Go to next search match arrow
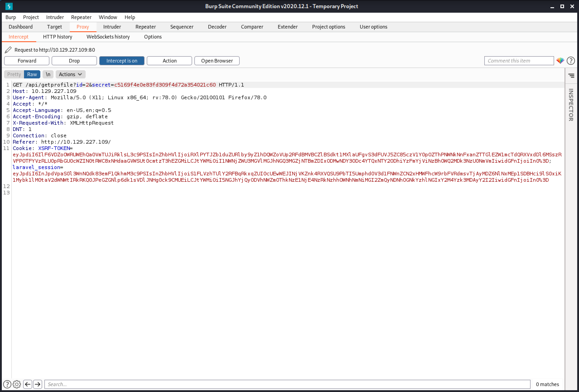Viewport: 579px width, 392px height. pyautogui.click(x=38, y=384)
